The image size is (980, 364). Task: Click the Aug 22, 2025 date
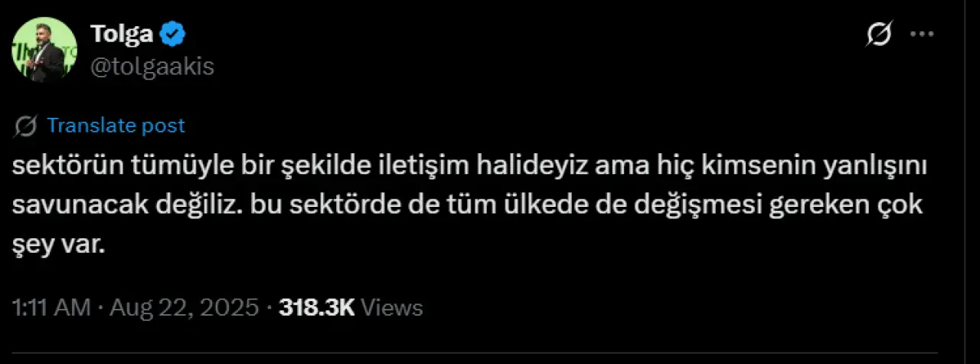tap(184, 308)
